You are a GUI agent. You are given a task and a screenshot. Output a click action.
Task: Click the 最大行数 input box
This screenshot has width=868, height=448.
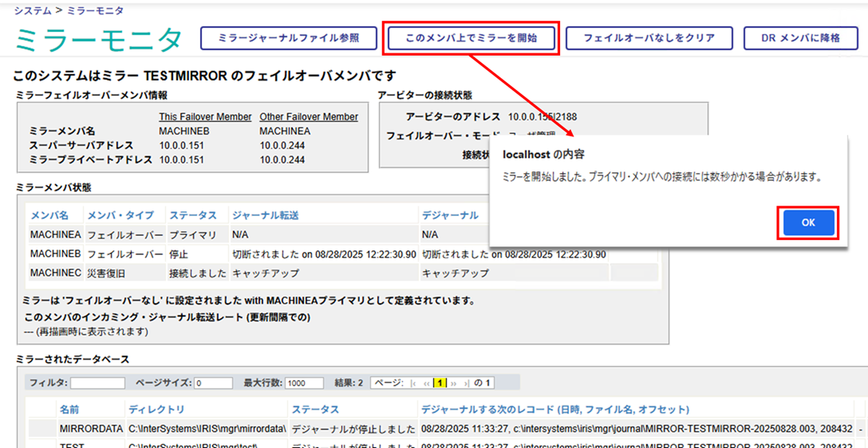[304, 383]
